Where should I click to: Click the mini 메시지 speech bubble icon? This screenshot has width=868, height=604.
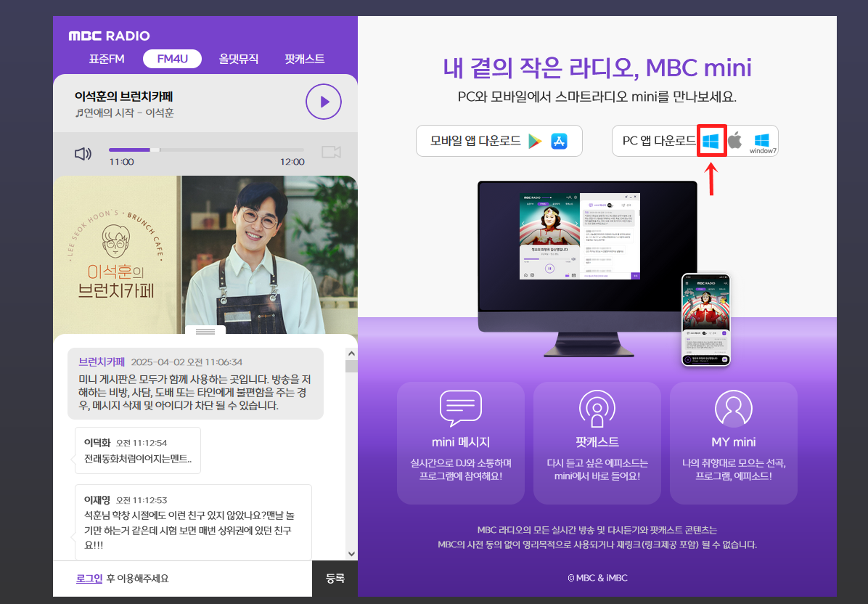click(461, 409)
